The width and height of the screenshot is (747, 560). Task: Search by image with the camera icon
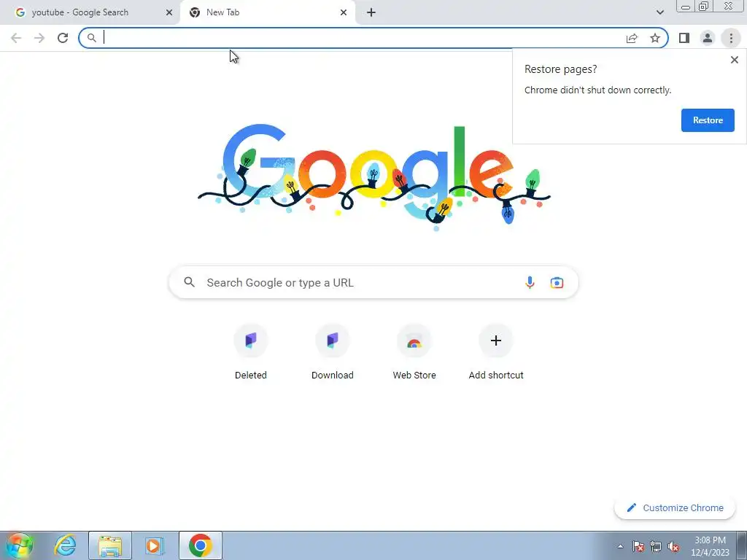coord(557,282)
